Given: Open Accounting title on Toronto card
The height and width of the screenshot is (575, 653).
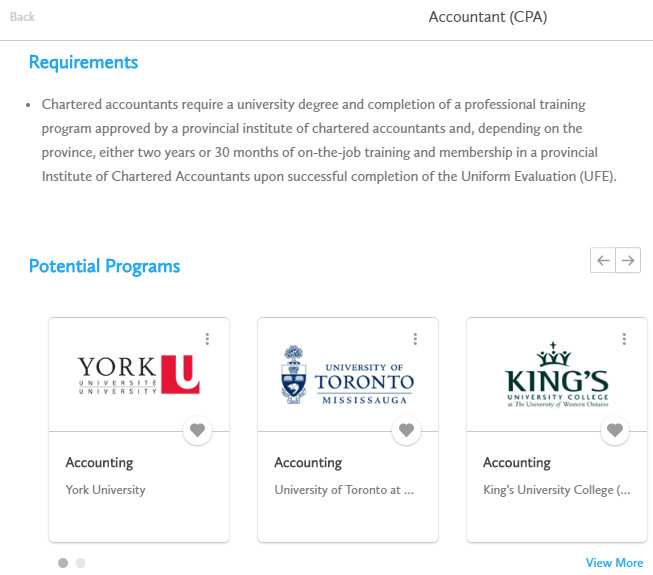Looking at the screenshot, I should point(308,463).
